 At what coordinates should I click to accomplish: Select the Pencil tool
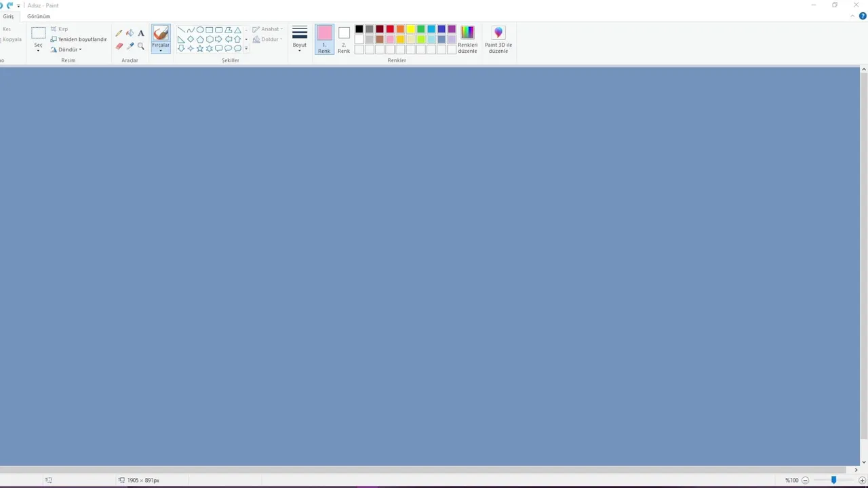[x=119, y=33]
